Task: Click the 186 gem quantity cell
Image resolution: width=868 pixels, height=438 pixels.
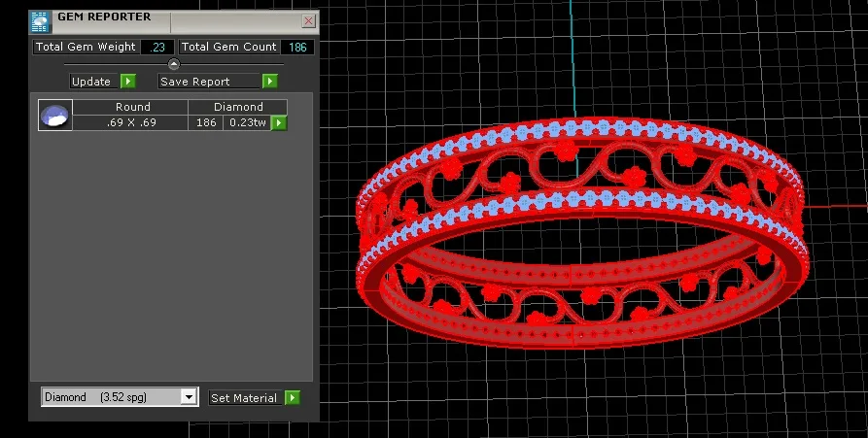Action: 206,122
